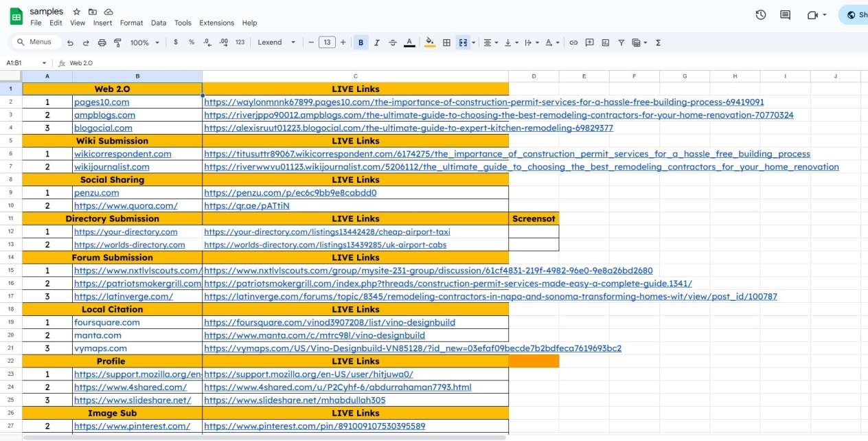This screenshot has height=441, width=868.
Task: Toggle Merge cells button
Action: (463, 43)
